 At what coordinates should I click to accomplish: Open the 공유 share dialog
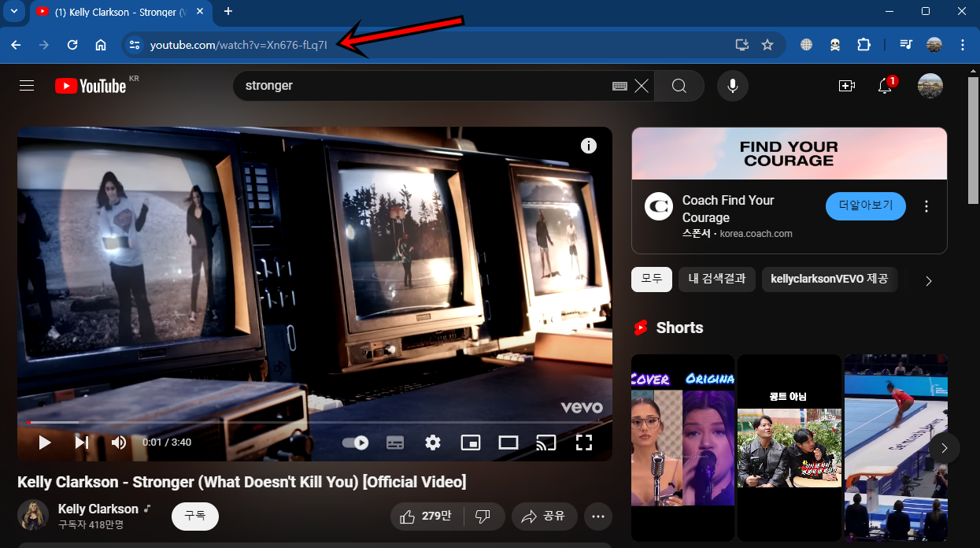[544, 517]
